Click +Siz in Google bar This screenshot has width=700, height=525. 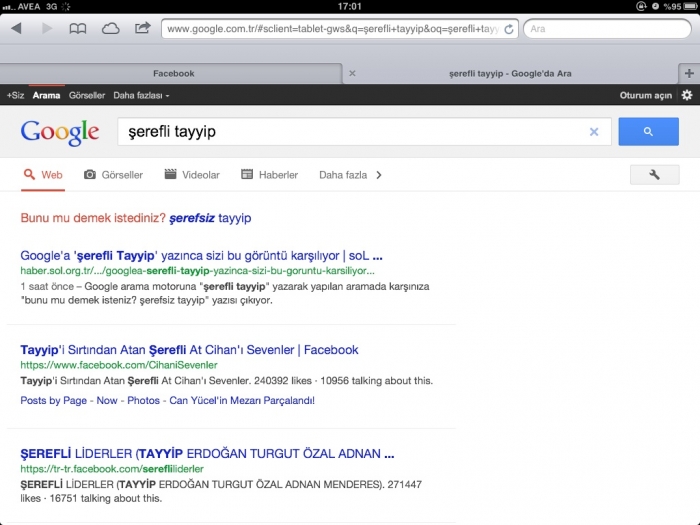pyautogui.click(x=15, y=96)
